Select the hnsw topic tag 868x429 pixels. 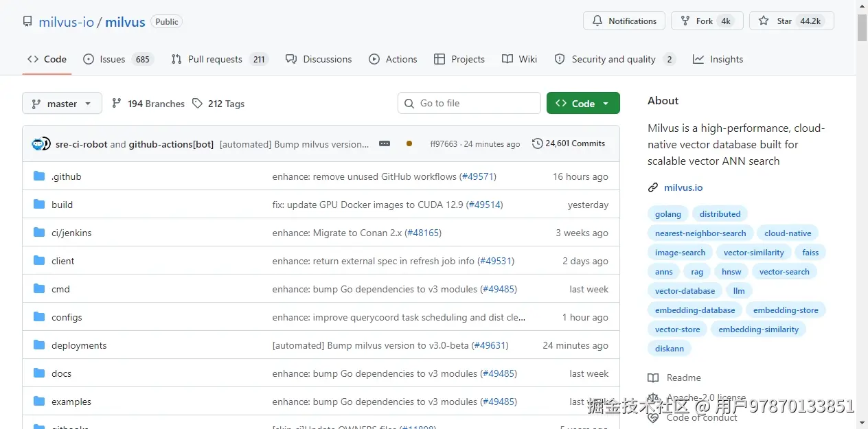[x=731, y=272]
